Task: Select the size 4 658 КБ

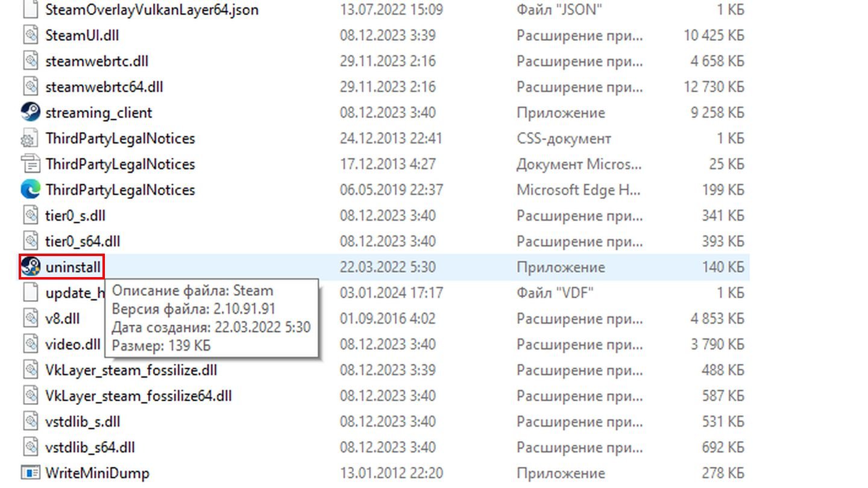Action: click(717, 61)
